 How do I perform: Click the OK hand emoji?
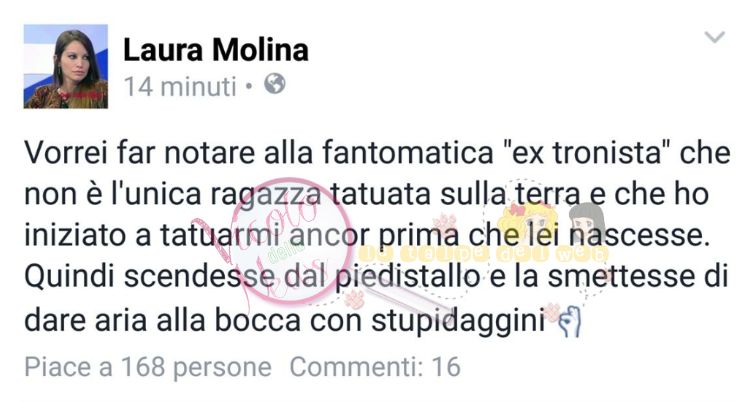(570, 322)
